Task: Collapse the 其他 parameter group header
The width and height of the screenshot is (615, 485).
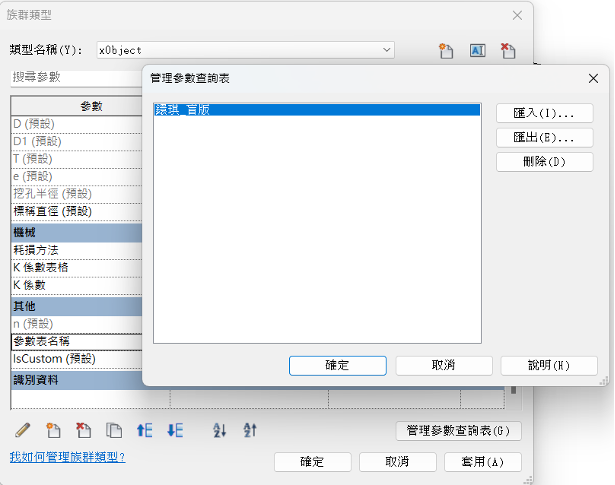Action: coord(75,306)
